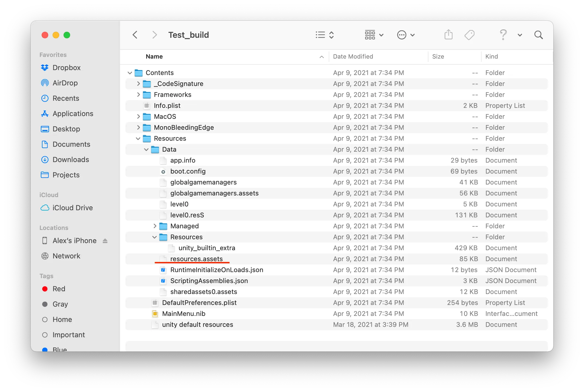
Task: Open the view grouping dropdown in toolbar
Action: (x=374, y=34)
